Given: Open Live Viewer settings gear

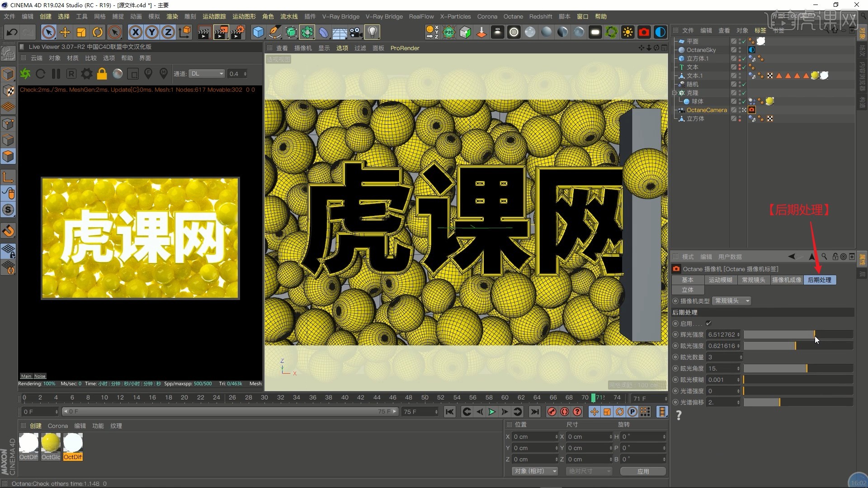Looking at the screenshot, I should 87,74.
